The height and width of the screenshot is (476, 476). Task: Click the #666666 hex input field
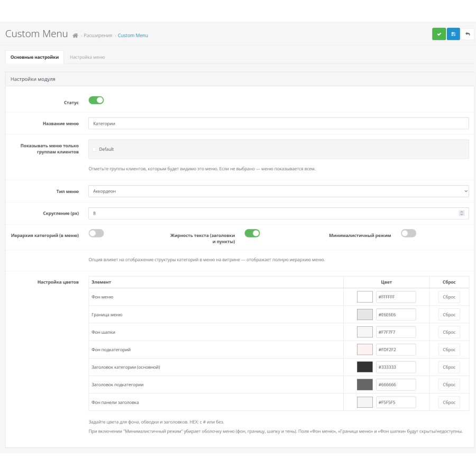pos(396,385)
